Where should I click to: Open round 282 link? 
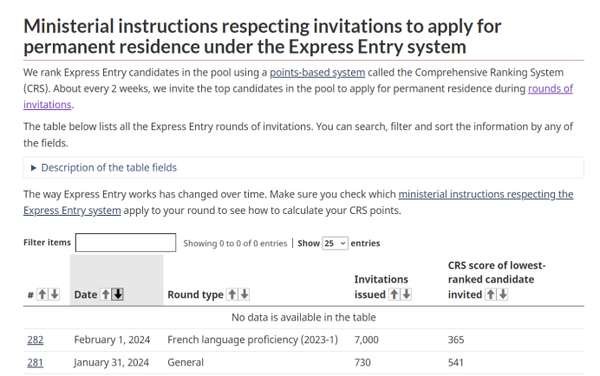click(35, 340)
